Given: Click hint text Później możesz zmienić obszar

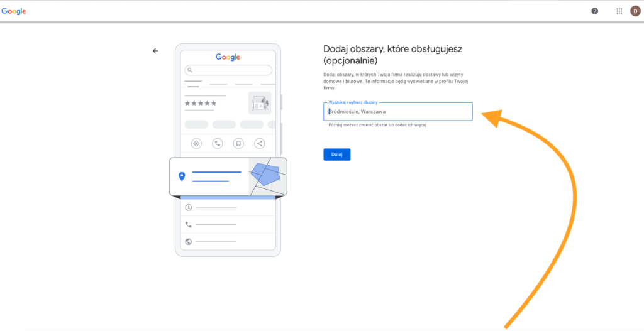Looking at the screenshot, I should 377,125.
